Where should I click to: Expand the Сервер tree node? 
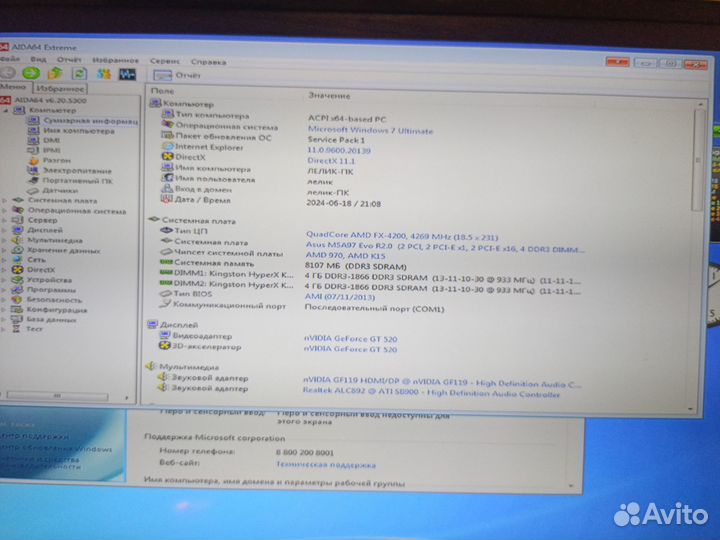tap(5, 220)
